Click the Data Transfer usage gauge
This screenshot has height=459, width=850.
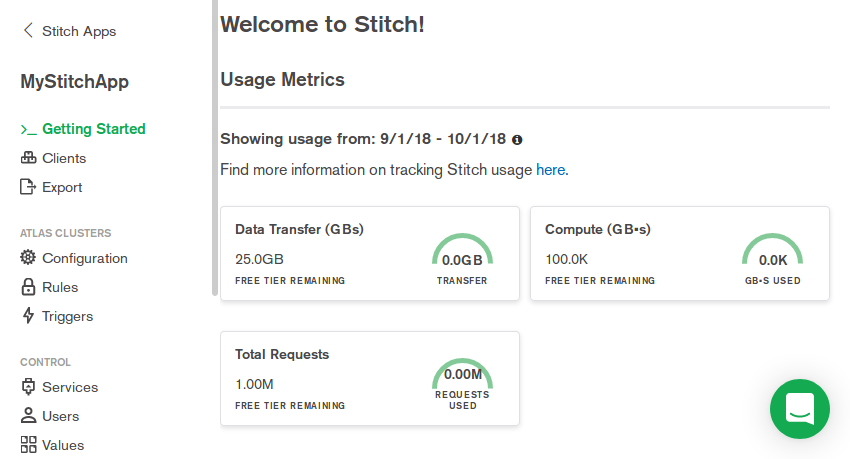pyautogui.click(x=462, y=257)
